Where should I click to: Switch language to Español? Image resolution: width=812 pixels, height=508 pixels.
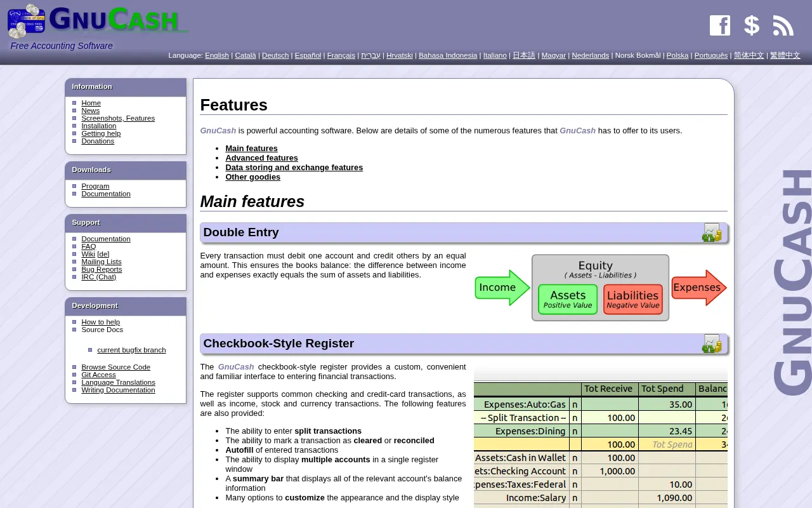[308, 56]
